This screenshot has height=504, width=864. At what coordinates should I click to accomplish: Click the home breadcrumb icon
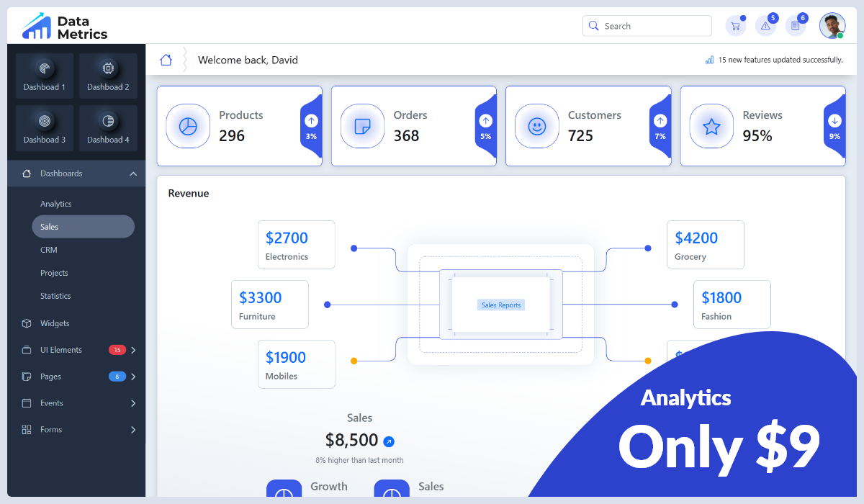click(166, 60)
